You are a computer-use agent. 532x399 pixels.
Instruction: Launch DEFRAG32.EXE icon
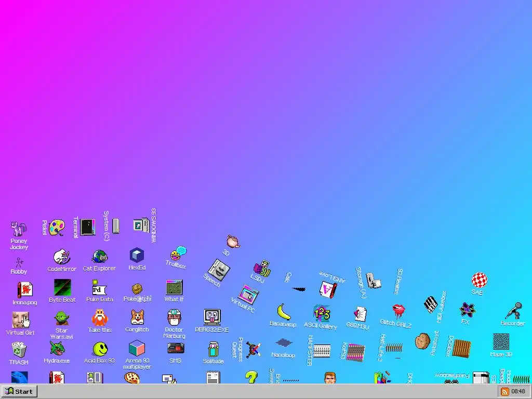coord(212,317)
